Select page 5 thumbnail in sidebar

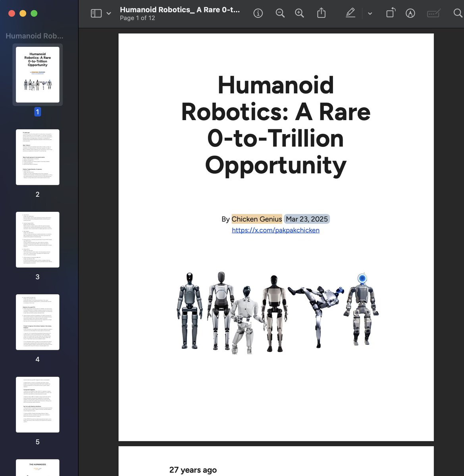37,404
